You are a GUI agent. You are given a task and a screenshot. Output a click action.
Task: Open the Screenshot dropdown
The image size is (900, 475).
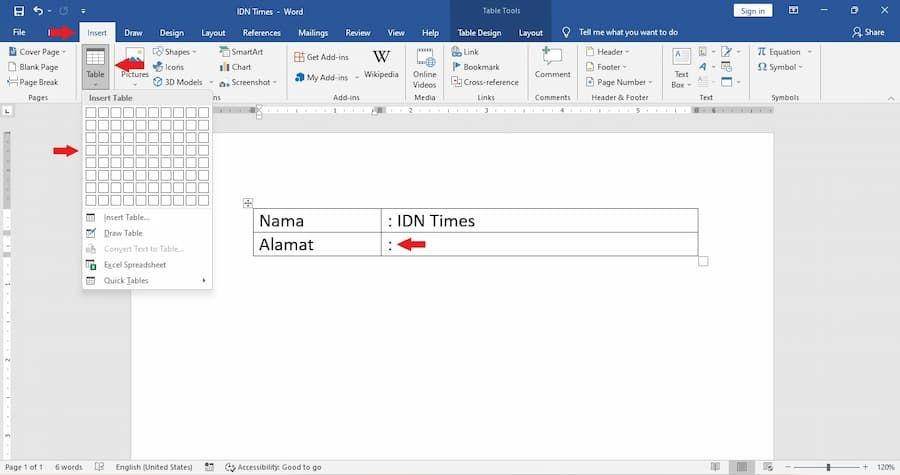248,82
